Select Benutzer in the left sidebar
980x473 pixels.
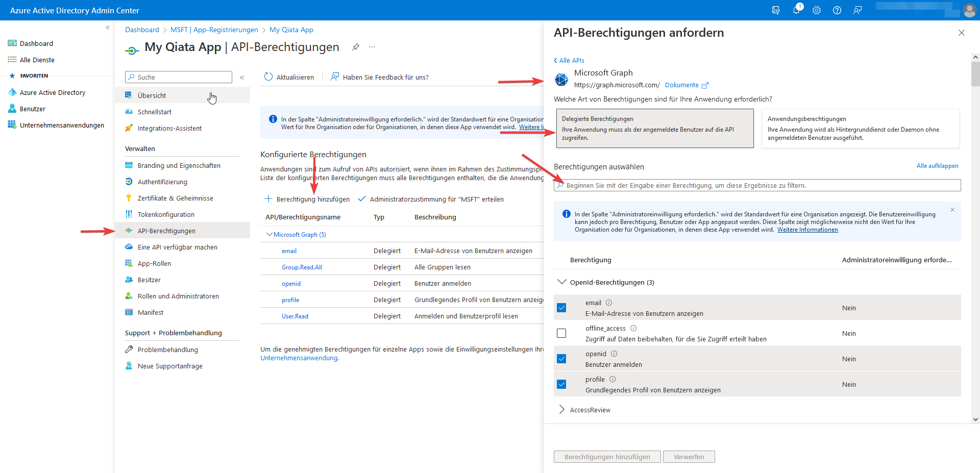[x=34, y=108]
